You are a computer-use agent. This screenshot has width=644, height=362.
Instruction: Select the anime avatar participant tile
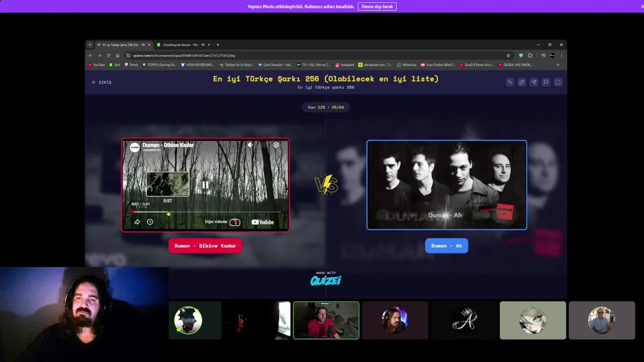click(533, 320)
